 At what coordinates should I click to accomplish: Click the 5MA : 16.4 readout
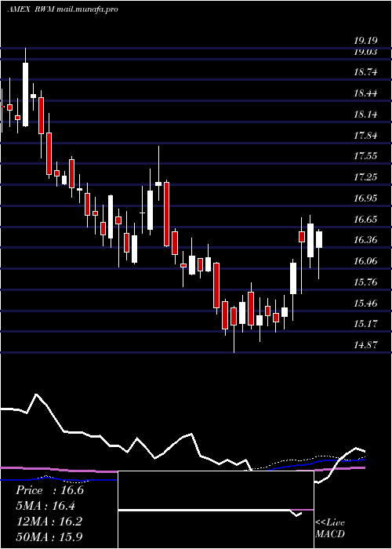pyautogui.click(x=45, y=506)
